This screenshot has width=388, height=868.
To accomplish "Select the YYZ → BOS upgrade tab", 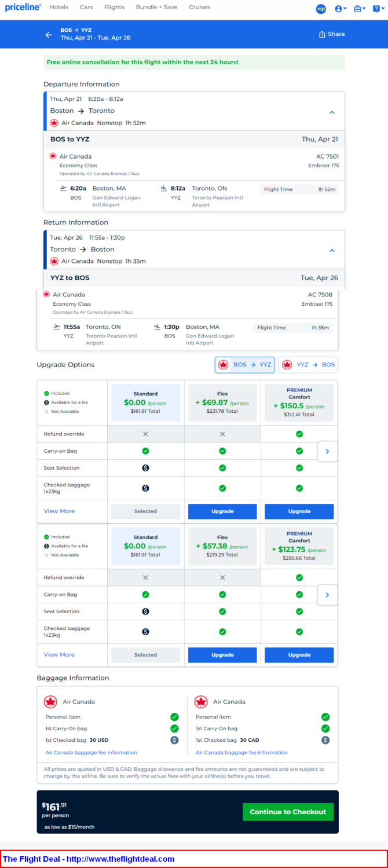I will pos(308,365).
